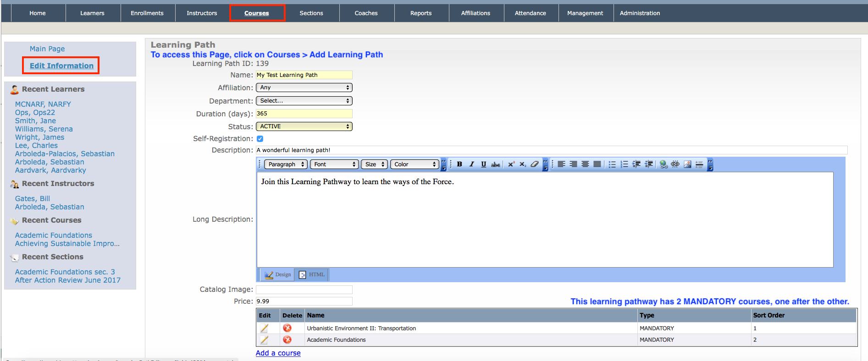Viewport: 868px width, 361px height.
Task: Click the superscript icon
Action: tap(511, 164)
